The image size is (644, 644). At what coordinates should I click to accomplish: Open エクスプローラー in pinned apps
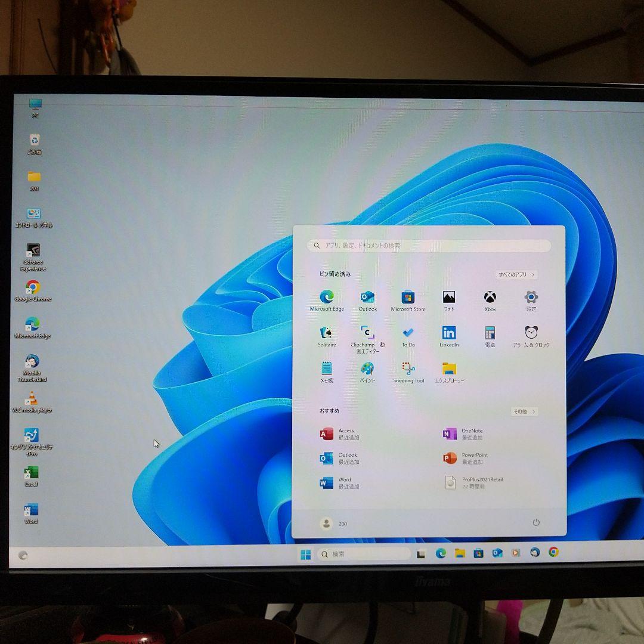[x=449, y=372]
